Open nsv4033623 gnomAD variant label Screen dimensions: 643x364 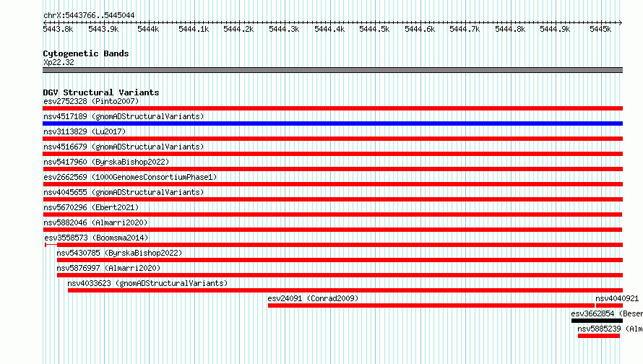[147, 283]
